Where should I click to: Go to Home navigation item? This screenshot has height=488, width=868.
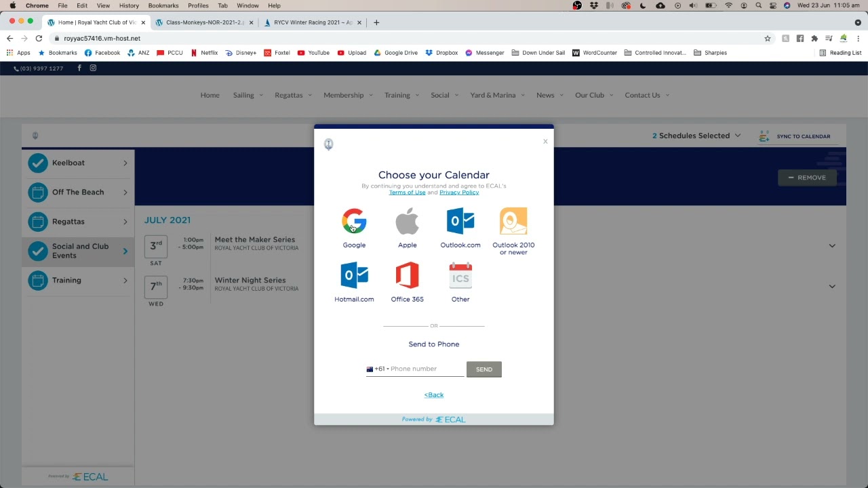(x=210, y=95)
